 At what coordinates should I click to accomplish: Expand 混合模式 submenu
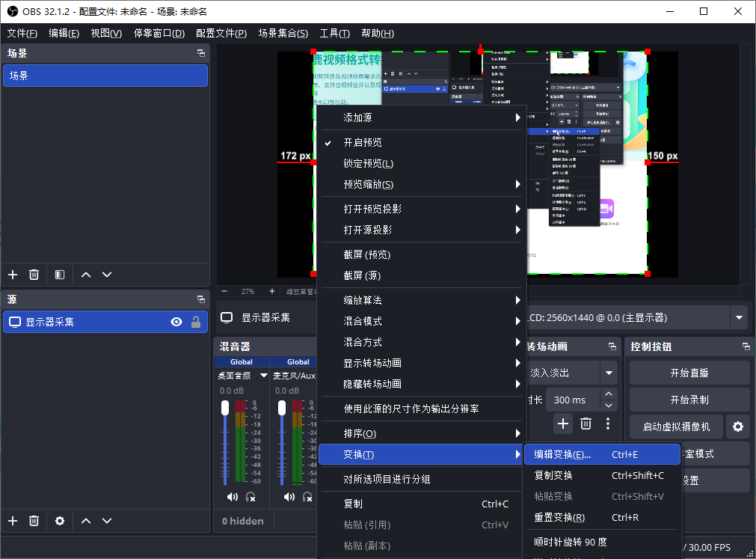(x=422, y=321)
